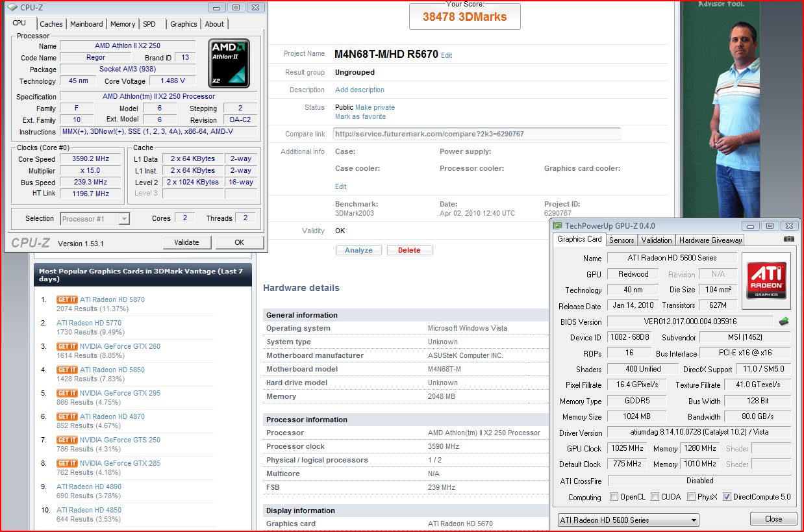Click the Analyze button
Screen dimensions: 804x532
(359, 250)
